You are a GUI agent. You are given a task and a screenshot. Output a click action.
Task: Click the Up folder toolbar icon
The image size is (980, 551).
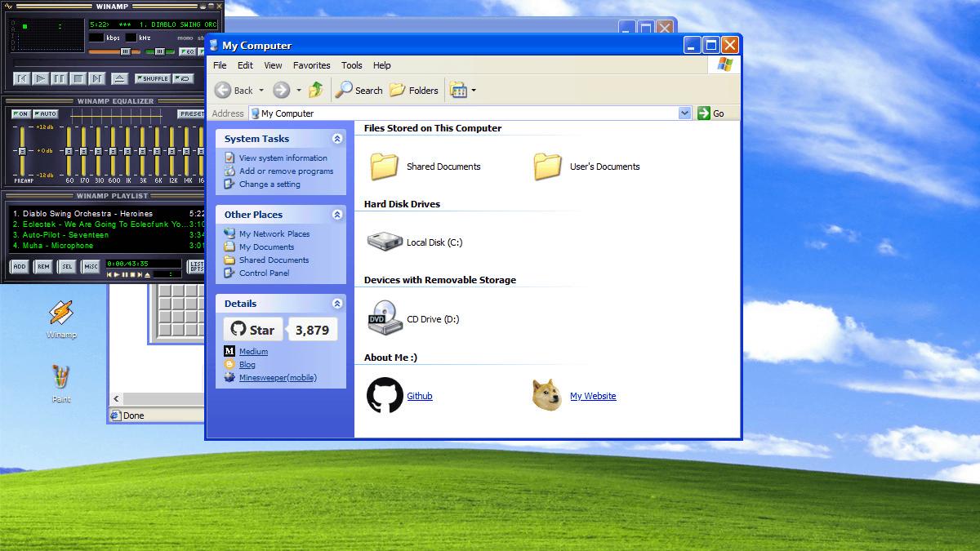[316, 90]
